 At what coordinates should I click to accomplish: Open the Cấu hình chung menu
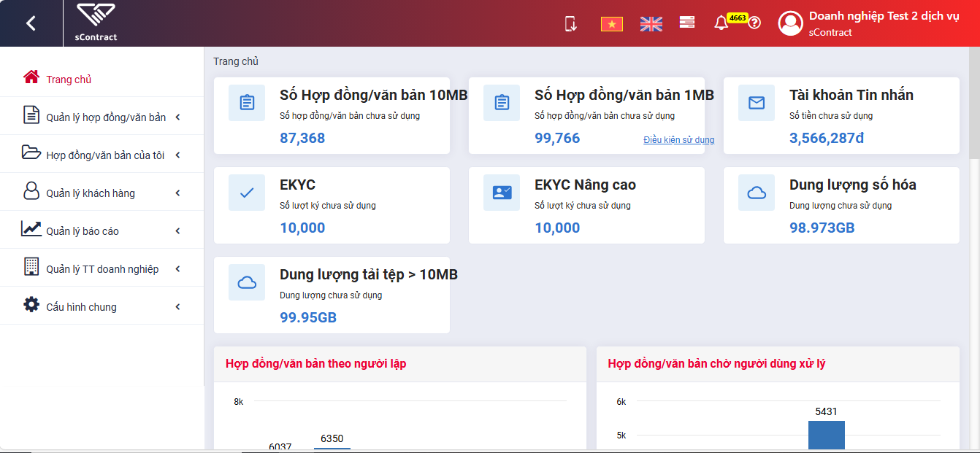click(102, 306)
